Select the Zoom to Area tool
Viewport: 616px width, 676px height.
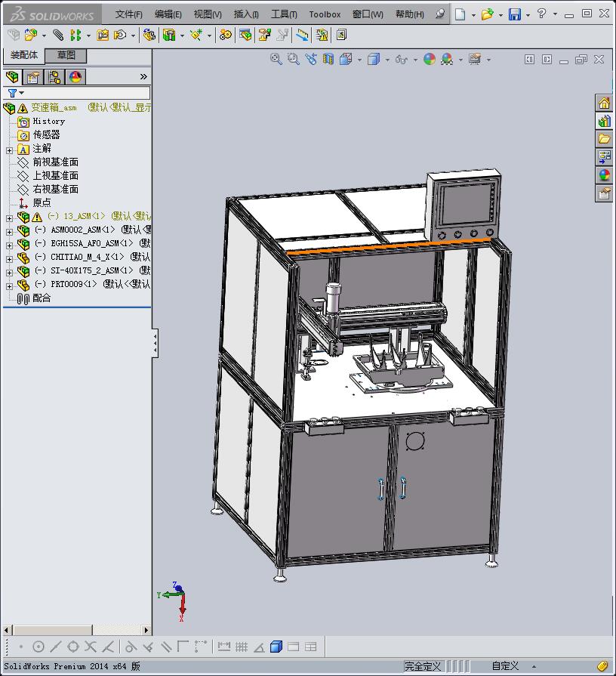[x=294, y=59]
